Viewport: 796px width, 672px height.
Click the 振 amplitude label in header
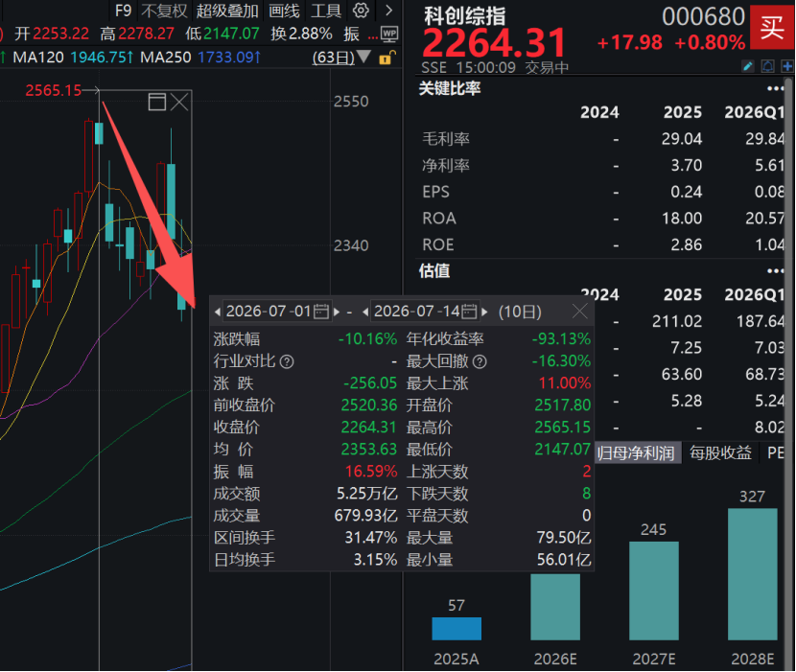[x=351, y=34]
